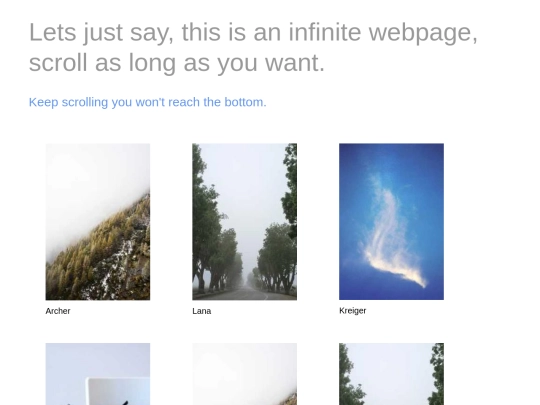
Task: Open the Kreiger blue sky cloud photo
Action: [391, 222]
